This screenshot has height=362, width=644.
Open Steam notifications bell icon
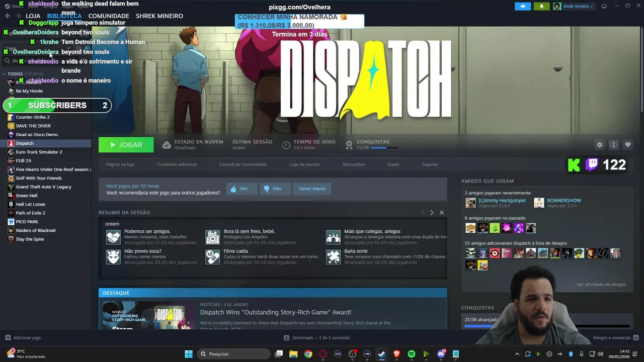[x=541, y=7]
